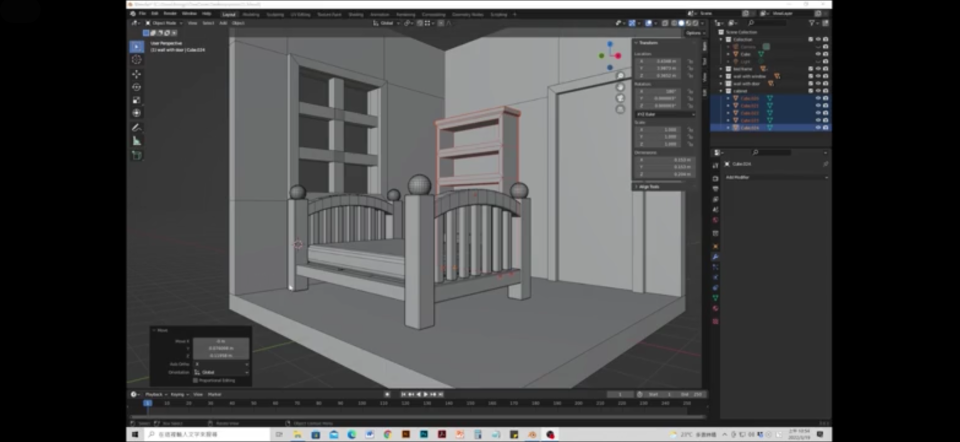Click the Blender logo menu icon
960x442 pixels.
133,13
